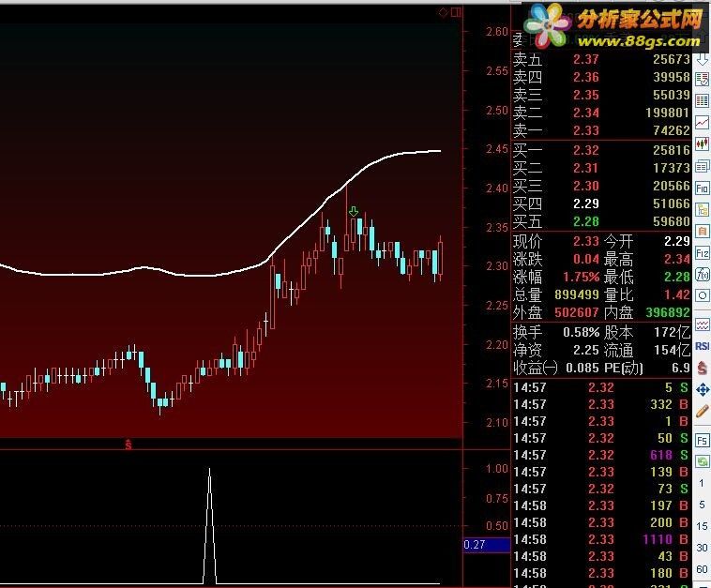Open the wavy lines indicator icon
Image resolution: width=711 pixels, height=588 pixels.
pos(702,324)
